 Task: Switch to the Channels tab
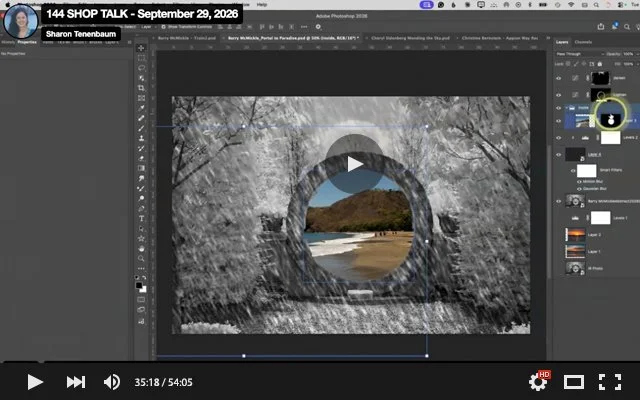tap(583, 42)
